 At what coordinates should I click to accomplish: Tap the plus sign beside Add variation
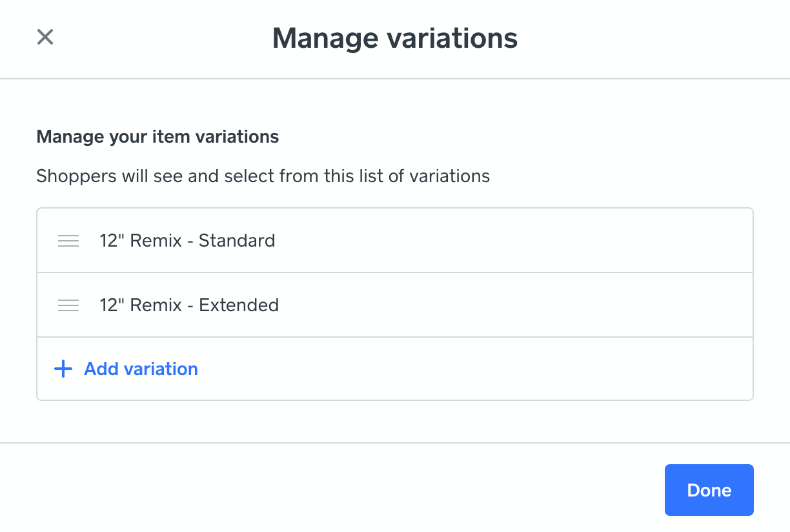63,369
